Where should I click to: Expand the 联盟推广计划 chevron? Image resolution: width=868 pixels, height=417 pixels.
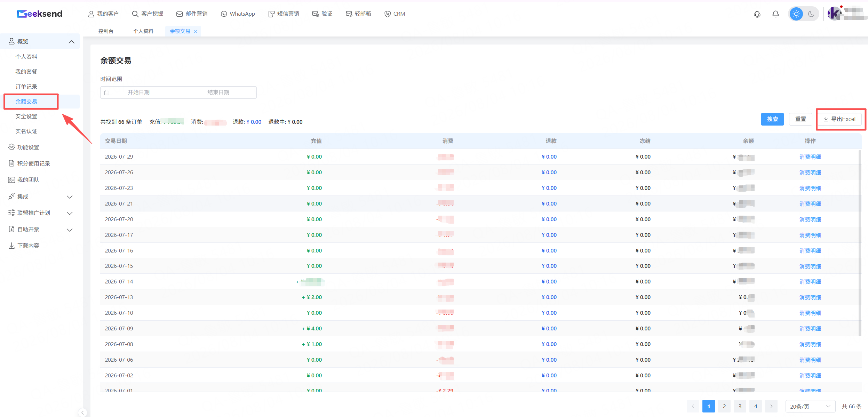pos(70,213)
